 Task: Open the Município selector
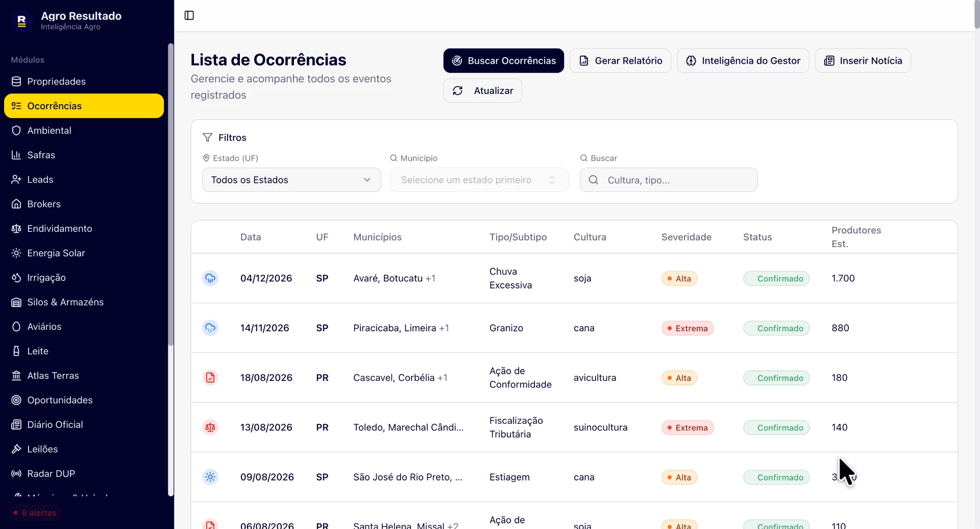pyautogui.click(x=479, y=180)
